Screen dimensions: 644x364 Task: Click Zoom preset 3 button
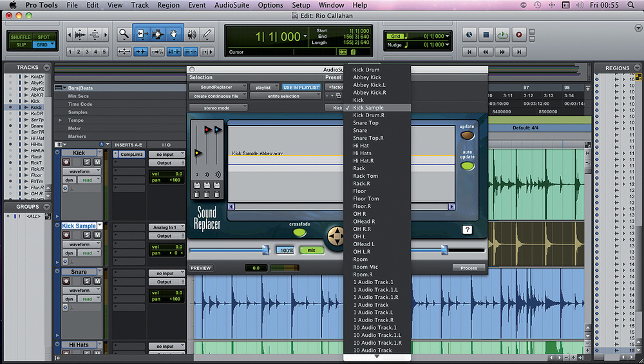[87, 52]
